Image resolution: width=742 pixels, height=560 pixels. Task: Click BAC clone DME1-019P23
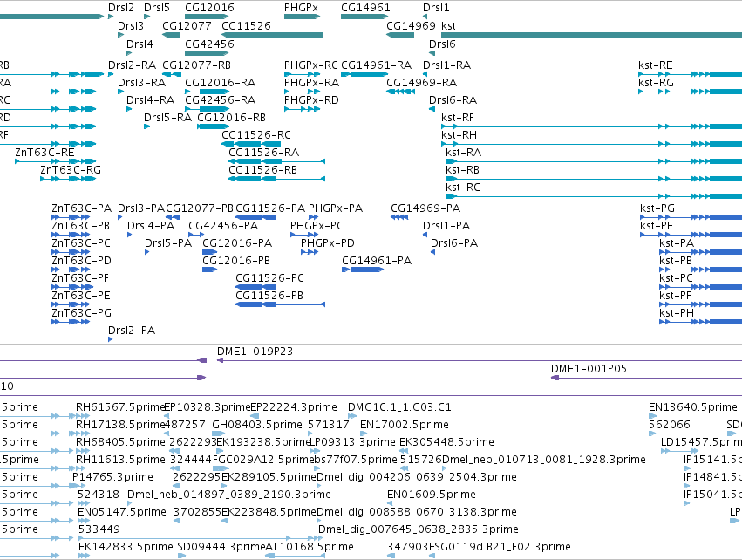[255, 352]
